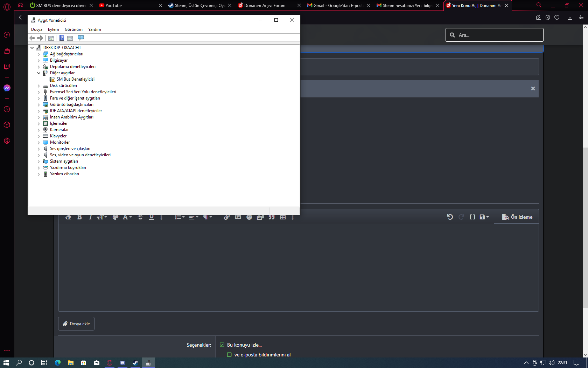This screenshot has width=588, height=368.
Task: Undo last edit in forum editor
Action: [x=450, y=217]
